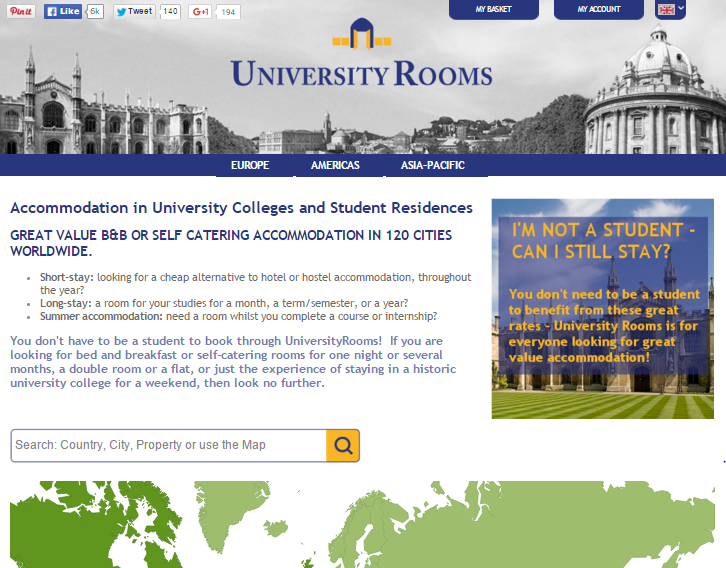The image size is (726, 568).
Task: Open the Europe destinations menu
Action: click(250, 166)
